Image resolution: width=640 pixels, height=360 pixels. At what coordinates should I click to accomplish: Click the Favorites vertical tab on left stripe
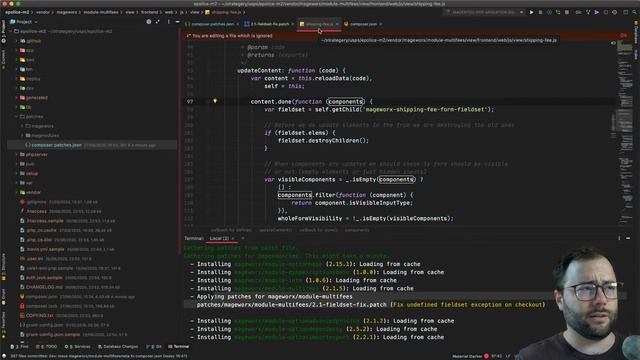point(4,325)
